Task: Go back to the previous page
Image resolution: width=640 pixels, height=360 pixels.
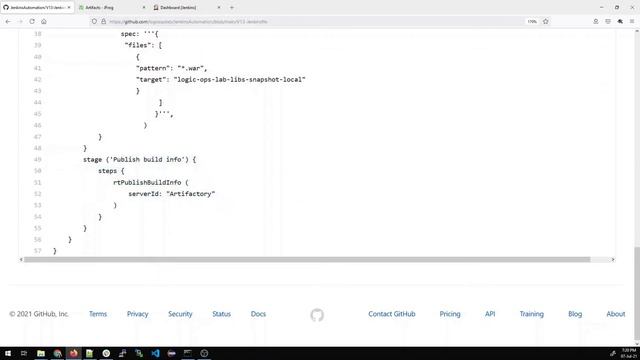Action: [x=8, y=21]
